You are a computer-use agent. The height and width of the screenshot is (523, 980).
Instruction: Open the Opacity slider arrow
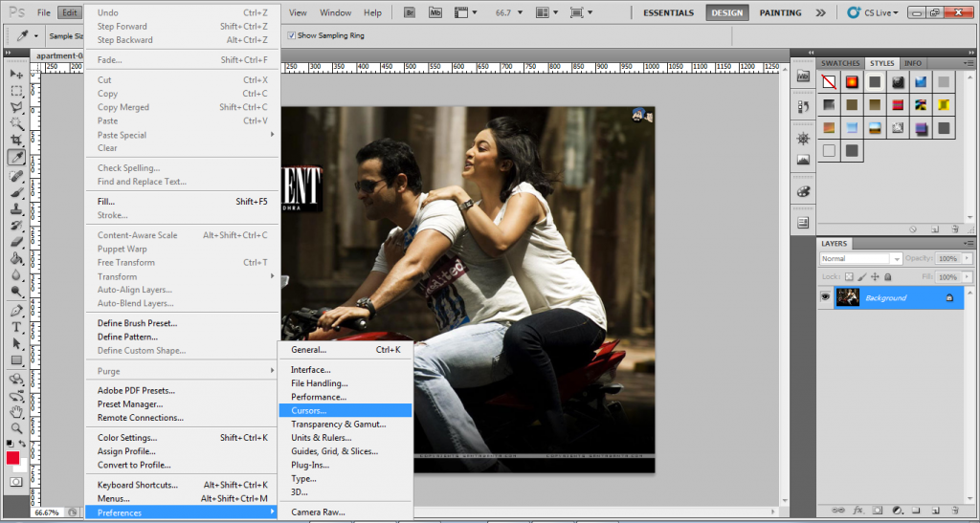[x=969, y=258]
